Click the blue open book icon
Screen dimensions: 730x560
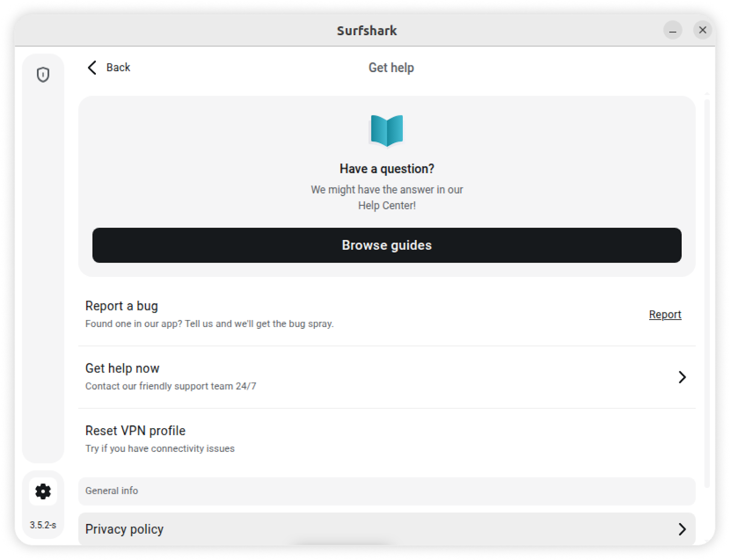tap(386, 131)
